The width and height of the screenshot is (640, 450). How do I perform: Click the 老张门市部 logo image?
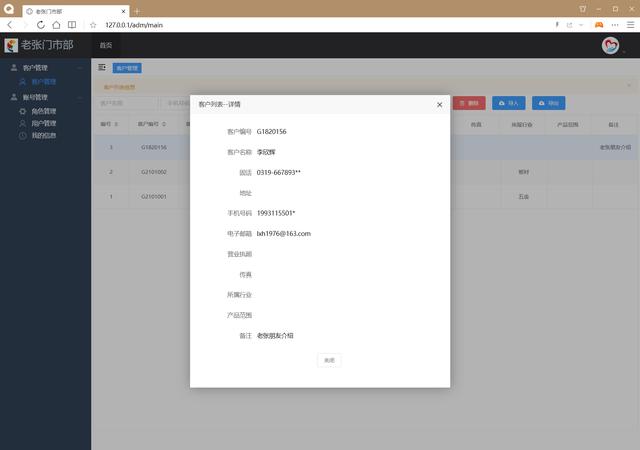[x=11, y=45]
